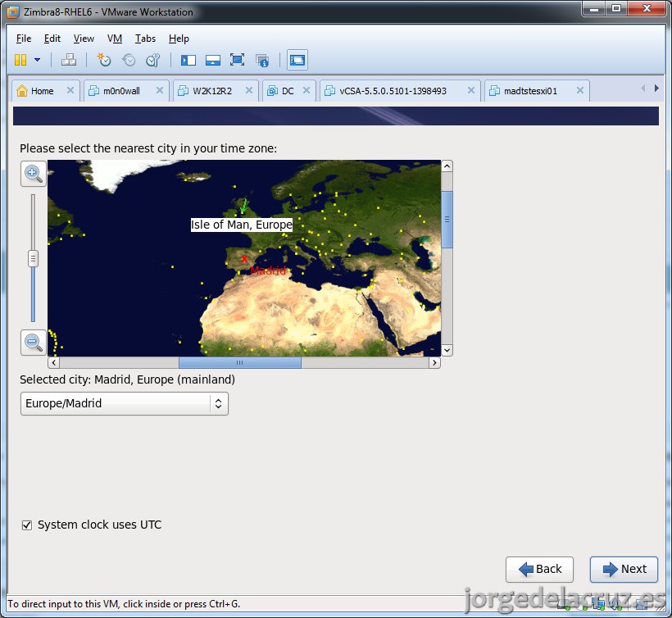The image size is (672, 618).
Task: Open the power options dropdown arrow
Action: click(37, 60)
